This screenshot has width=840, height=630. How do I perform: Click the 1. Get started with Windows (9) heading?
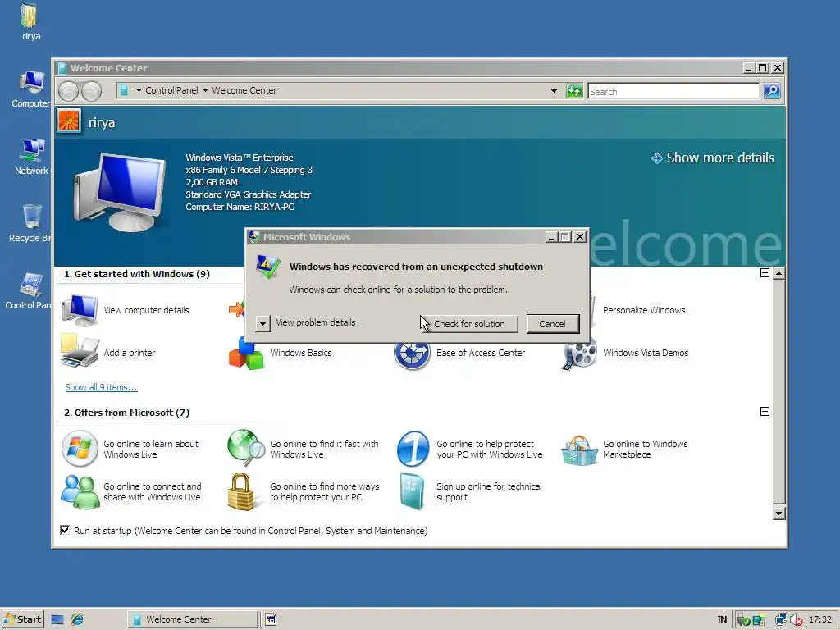137,274
